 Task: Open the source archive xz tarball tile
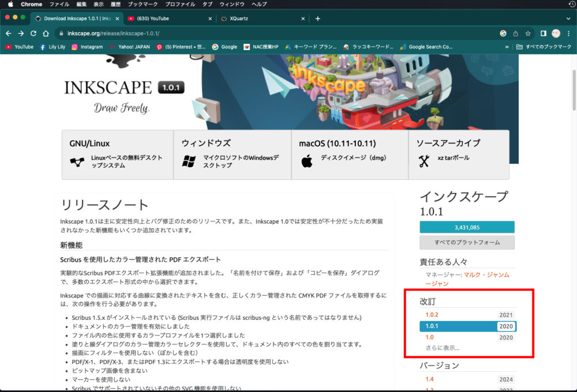[x=458, y=154]
